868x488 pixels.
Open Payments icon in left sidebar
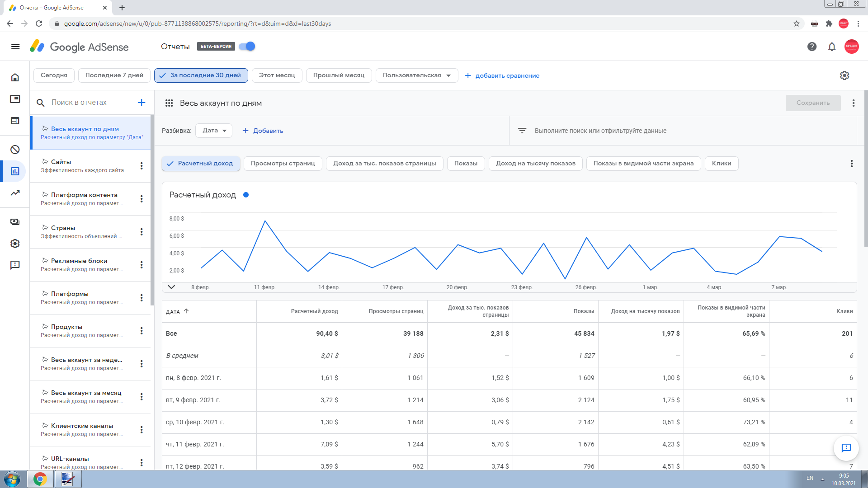click(15, 221)
